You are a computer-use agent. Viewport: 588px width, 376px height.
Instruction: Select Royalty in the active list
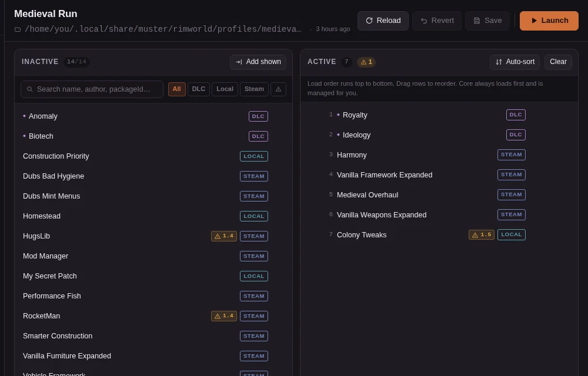tap(439, 115)
